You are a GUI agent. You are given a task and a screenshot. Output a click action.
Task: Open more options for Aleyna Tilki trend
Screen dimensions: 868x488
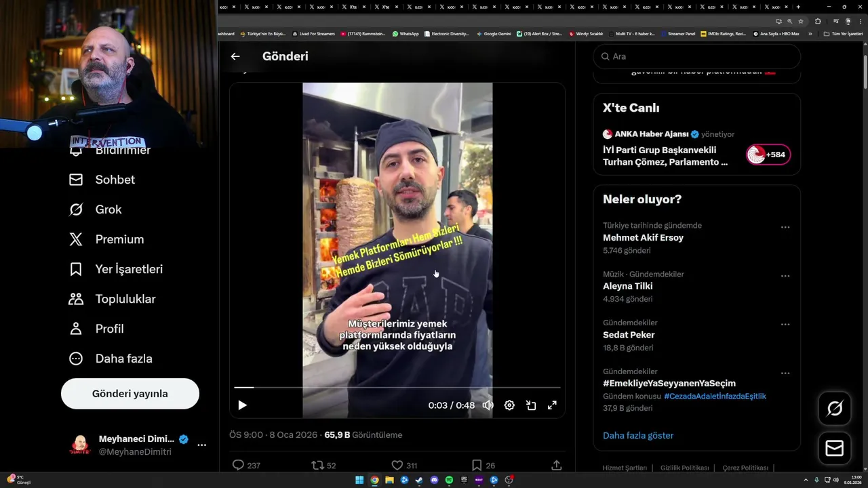pyautogui.click(x=785, y=276)
